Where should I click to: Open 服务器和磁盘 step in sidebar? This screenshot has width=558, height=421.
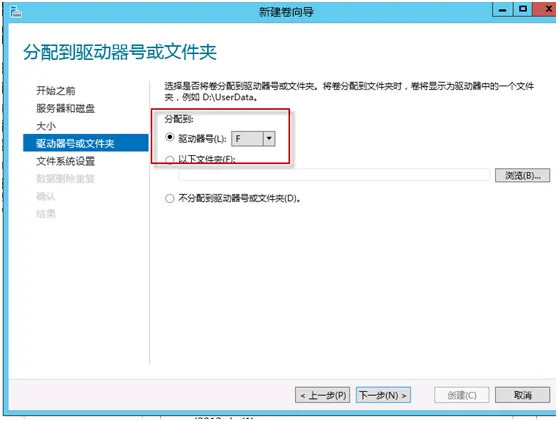(65, 108)
